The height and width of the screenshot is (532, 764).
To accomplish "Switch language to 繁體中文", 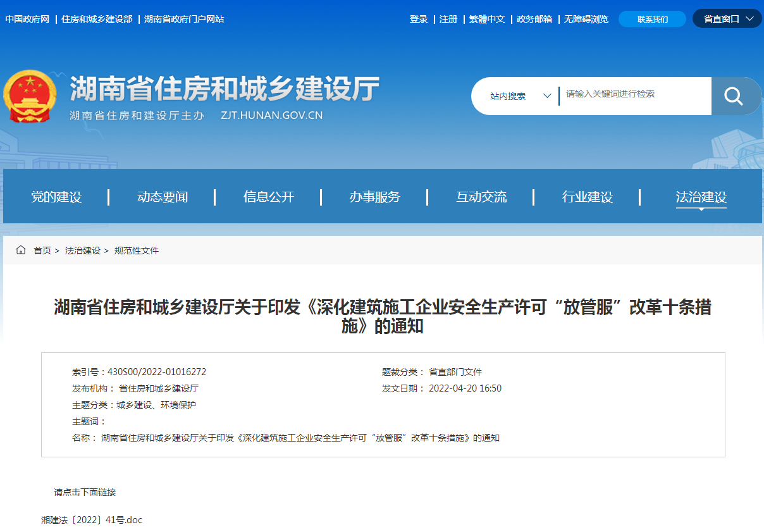I will 487,19.
